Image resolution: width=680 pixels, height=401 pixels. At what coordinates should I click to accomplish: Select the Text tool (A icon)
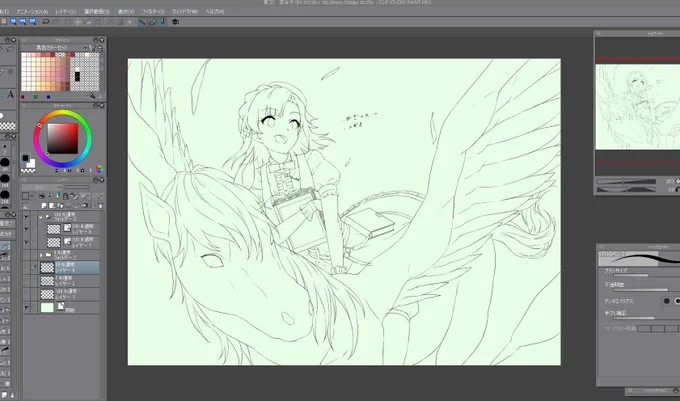pos(10,95)
